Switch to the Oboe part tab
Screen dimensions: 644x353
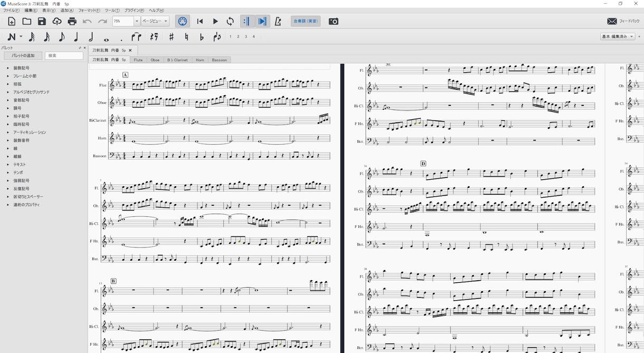[155, 60]
